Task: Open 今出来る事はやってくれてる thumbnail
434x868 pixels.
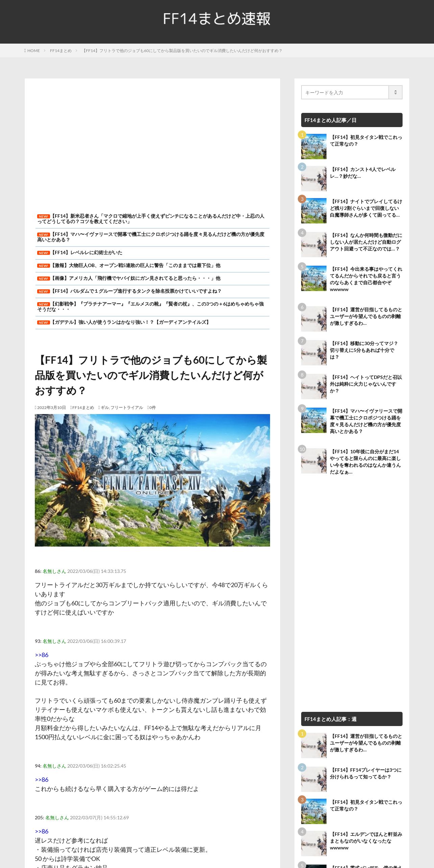Action: point(314,278)
